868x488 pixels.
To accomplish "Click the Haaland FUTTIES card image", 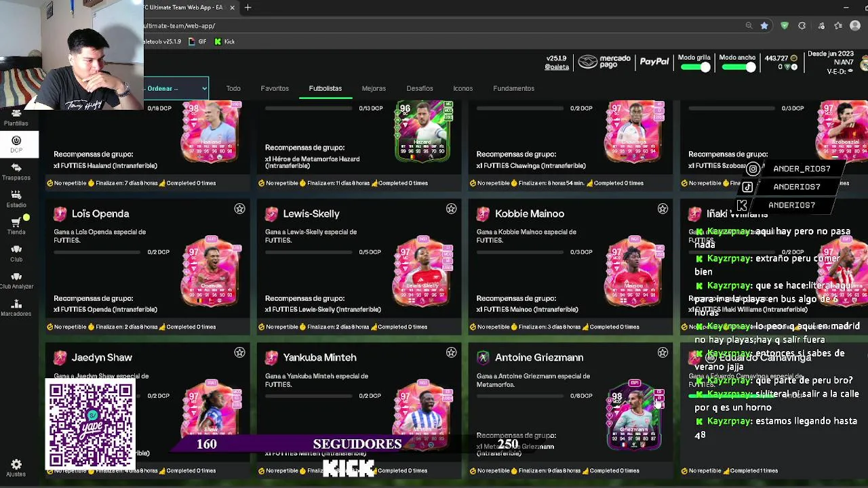I will 211,131.
